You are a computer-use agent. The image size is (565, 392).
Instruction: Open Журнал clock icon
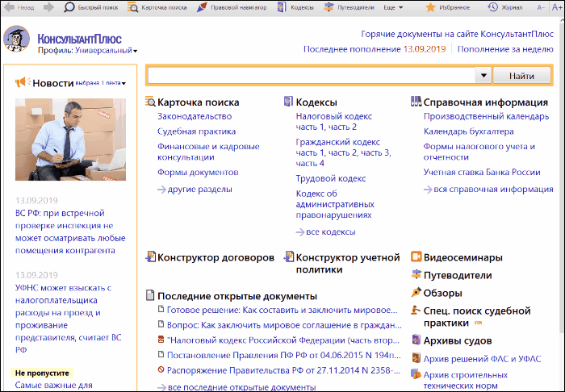point(492,7)
